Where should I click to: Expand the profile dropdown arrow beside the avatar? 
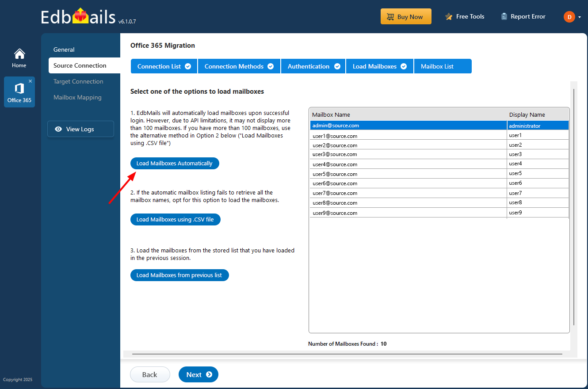pos(579,17)
